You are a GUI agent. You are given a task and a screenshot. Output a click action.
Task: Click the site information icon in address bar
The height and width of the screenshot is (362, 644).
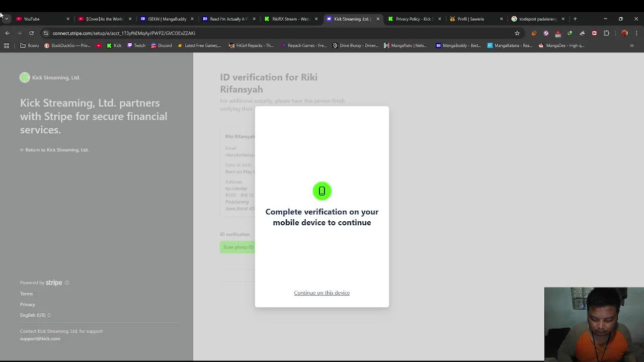click(46, 33)
